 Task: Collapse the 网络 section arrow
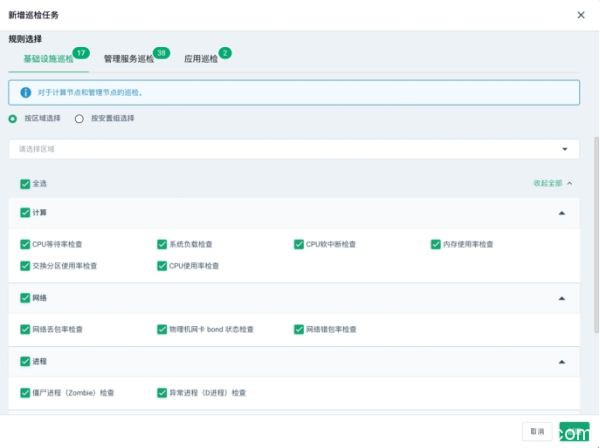561,298
